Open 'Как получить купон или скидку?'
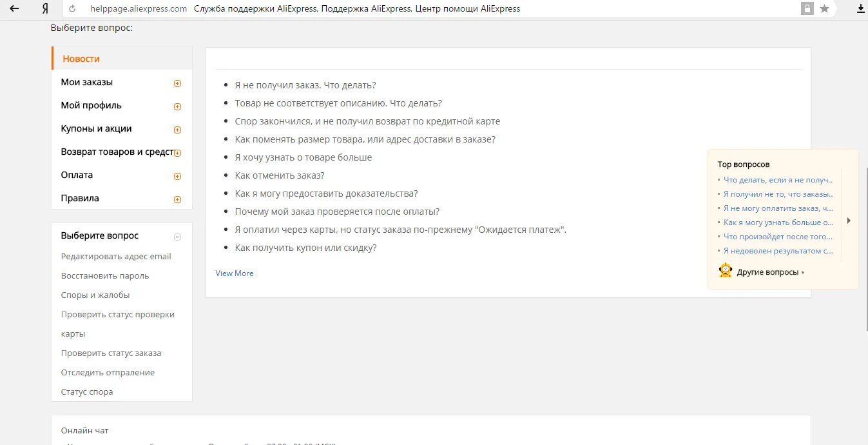The image size is (868, 445). click(x=306, y=248)
